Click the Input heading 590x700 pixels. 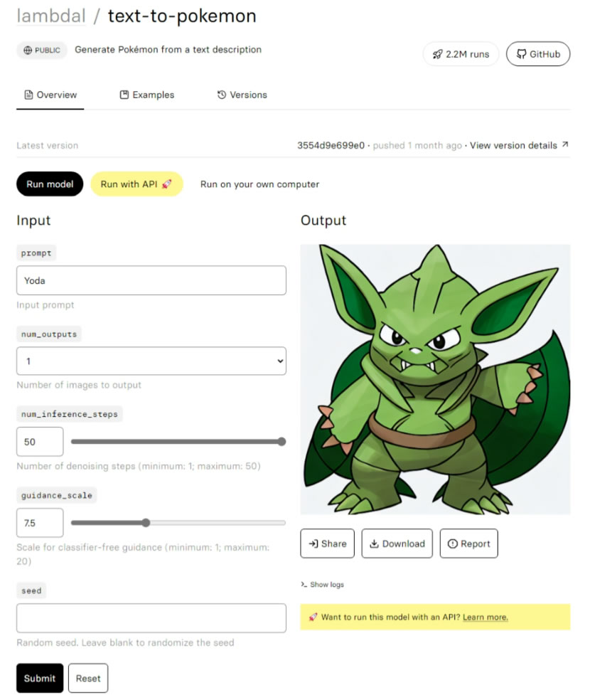[33, 221]
